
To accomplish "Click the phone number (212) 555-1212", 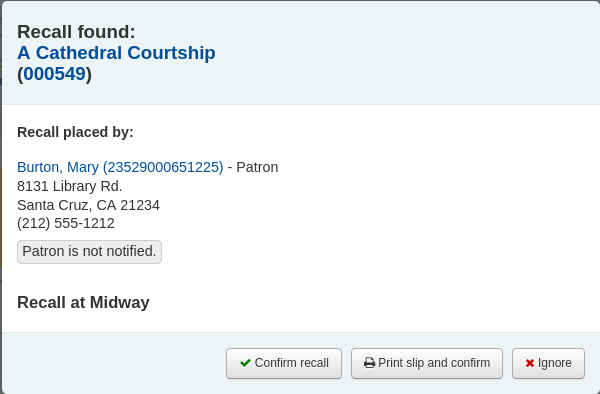I will coord(66,223).
